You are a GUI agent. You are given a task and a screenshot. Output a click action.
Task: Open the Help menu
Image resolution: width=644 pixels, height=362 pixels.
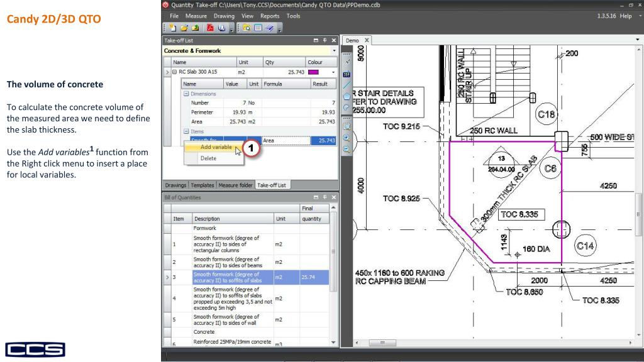pyautogui.click(x=626, y=16)
